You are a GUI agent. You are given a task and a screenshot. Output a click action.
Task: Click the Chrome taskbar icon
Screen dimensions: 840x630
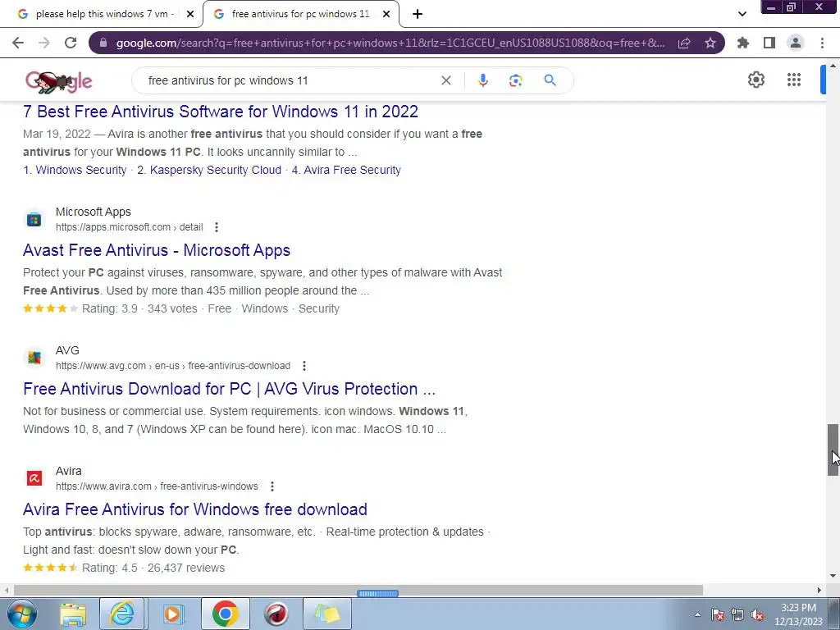[225, 614]
